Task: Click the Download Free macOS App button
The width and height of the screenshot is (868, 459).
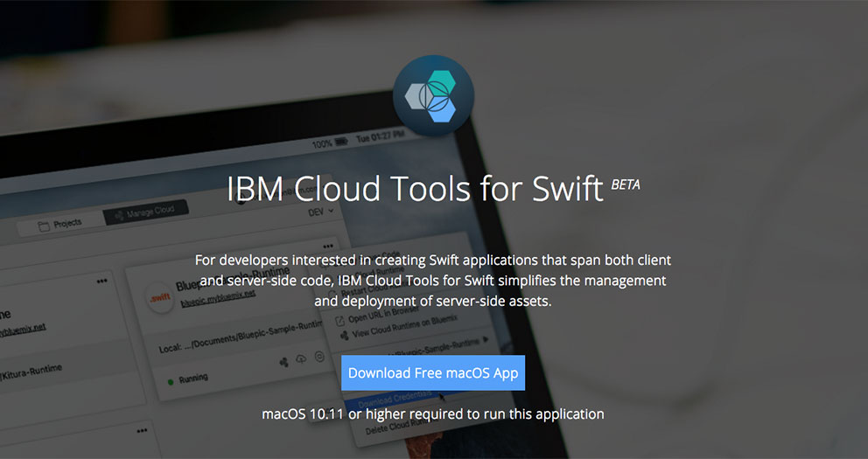Action: tap(433, 372)
